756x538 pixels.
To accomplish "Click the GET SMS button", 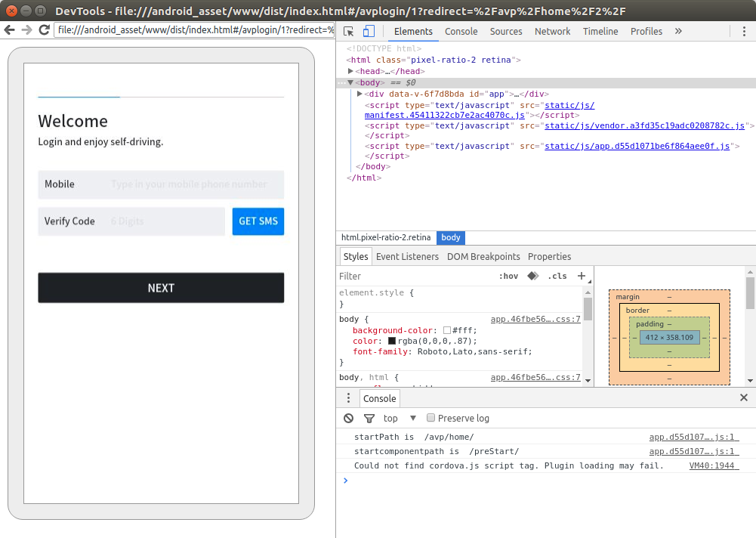I will (258, 221).
